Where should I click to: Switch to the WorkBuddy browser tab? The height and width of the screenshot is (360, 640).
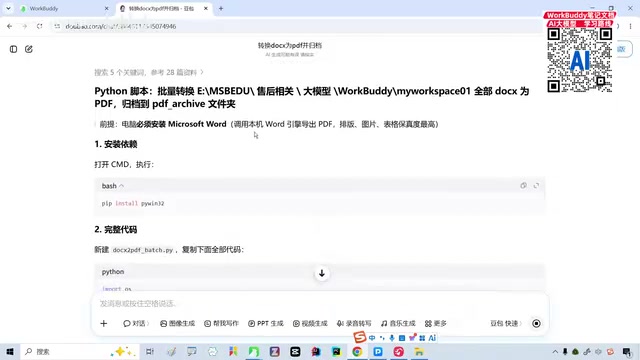click(x=61, y=9)
